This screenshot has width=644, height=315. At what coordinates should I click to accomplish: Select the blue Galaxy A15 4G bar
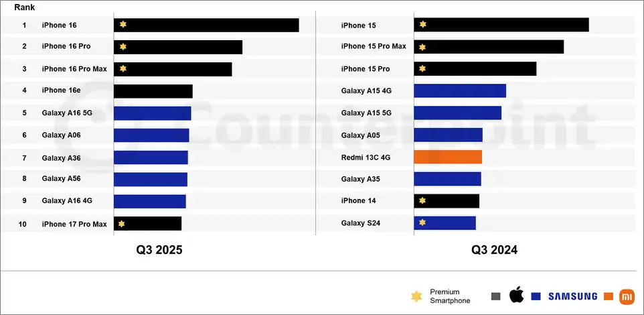(x=460, y=91)
